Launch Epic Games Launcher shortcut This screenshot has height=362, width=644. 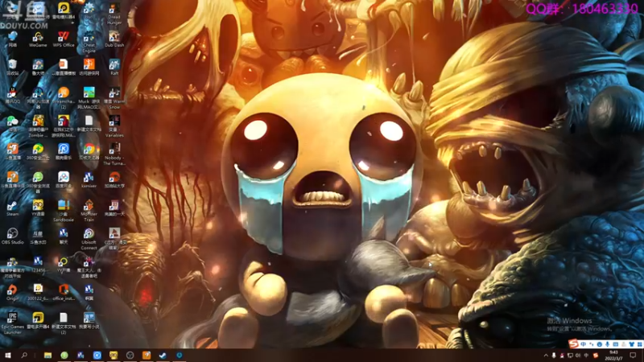coord(12,323)
